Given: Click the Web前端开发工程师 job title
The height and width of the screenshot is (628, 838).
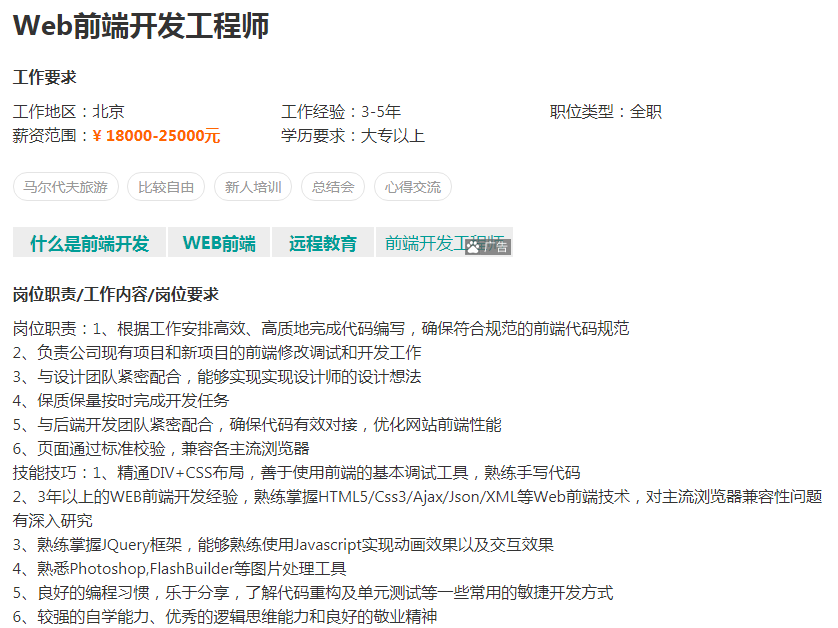Looking at the screenshot, I should click(141, 26).
